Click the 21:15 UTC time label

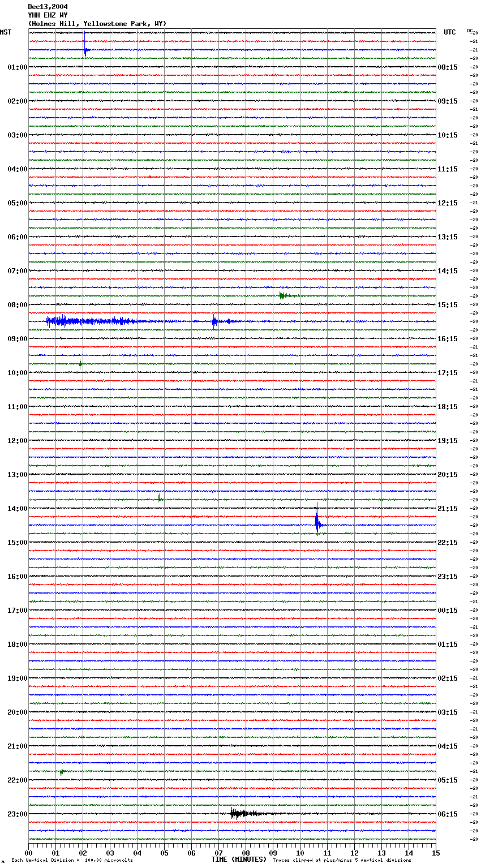[x=448, y=509]
